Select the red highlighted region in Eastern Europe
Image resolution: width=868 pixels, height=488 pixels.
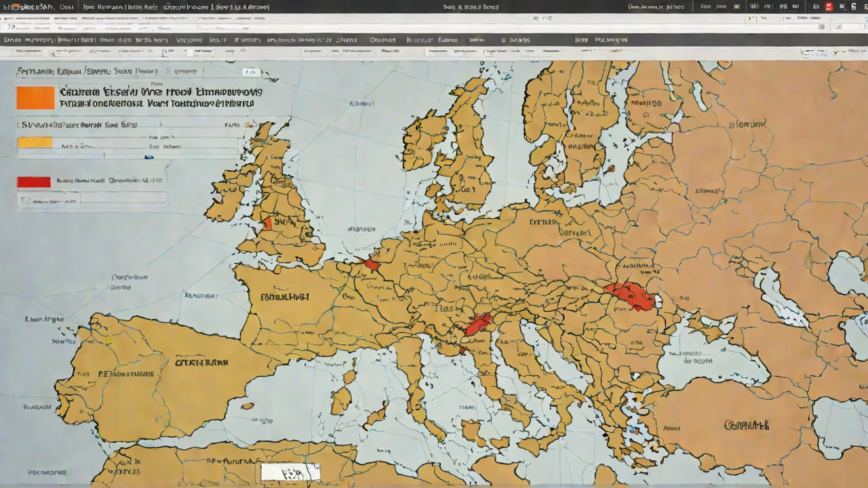[630, 296]
